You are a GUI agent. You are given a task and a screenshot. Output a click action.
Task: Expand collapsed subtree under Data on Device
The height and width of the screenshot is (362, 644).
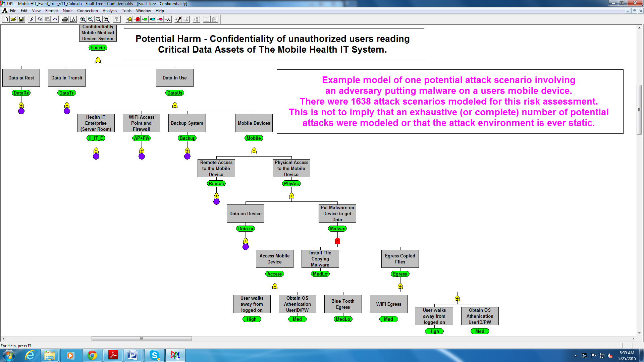246,247
